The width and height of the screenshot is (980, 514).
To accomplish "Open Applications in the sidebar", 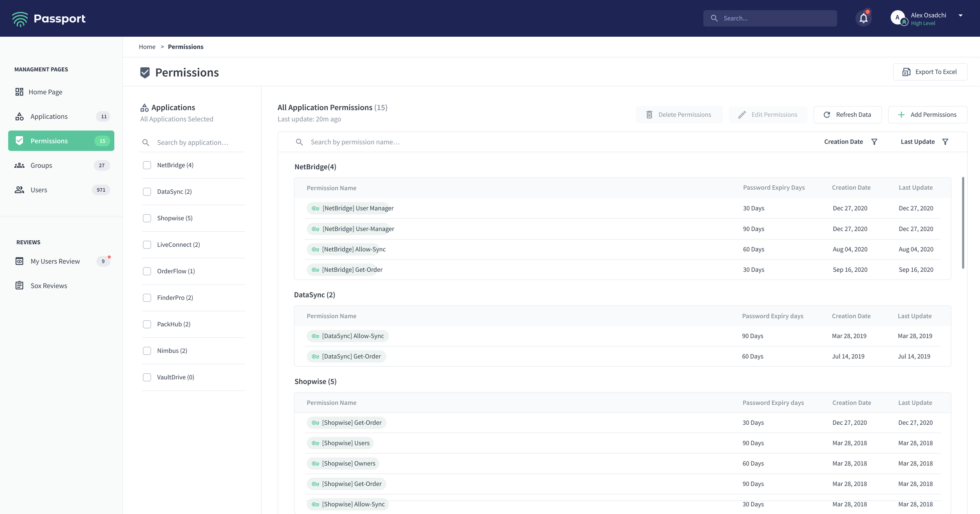I will click(x=61, y=116).
